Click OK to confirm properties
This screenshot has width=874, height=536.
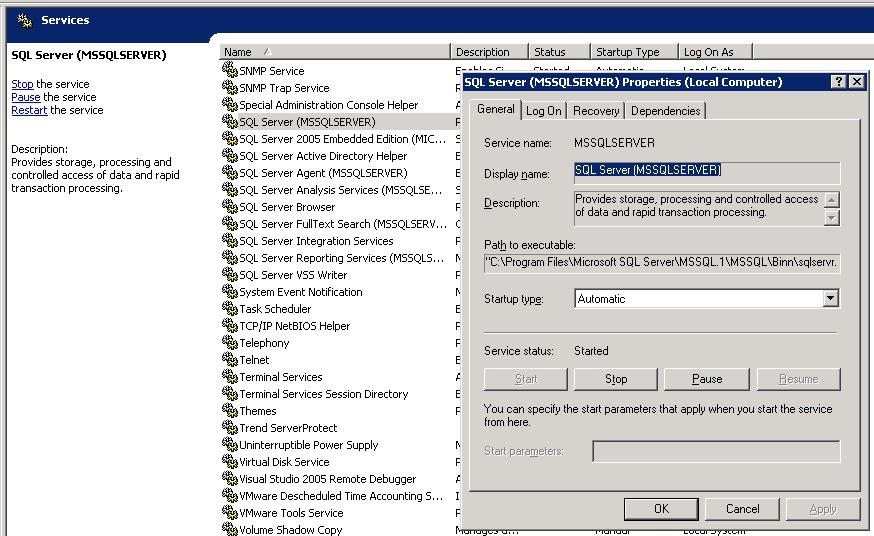pyautogui.click(x=661, y=509)
